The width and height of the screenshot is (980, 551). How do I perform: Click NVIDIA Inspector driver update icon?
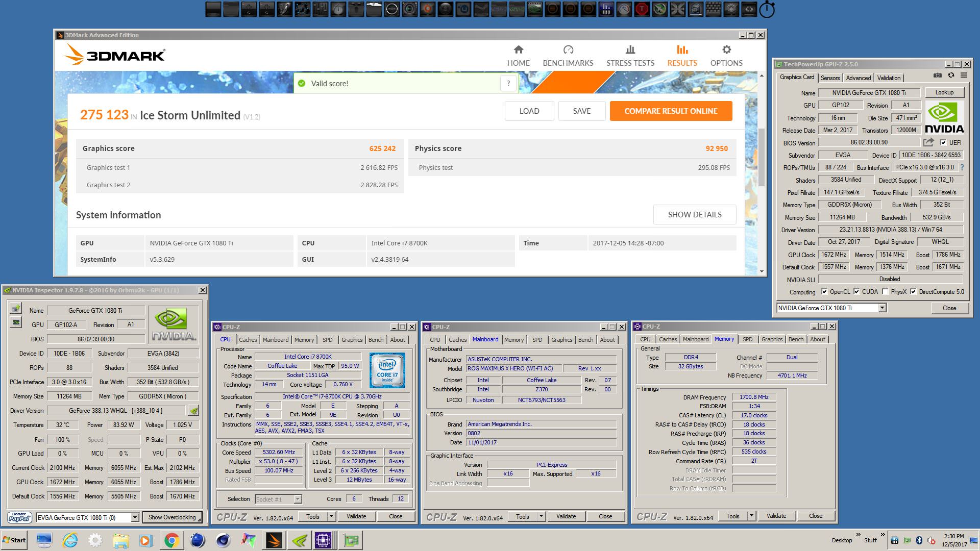coord(193,411)
